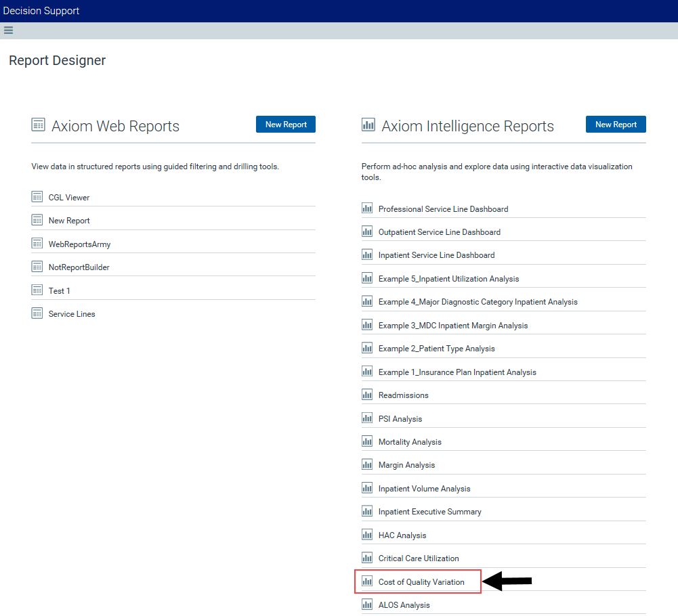Open the ALOS Analysis report
The width and height of the screenshot is (678, 616).
click(404, 606)
